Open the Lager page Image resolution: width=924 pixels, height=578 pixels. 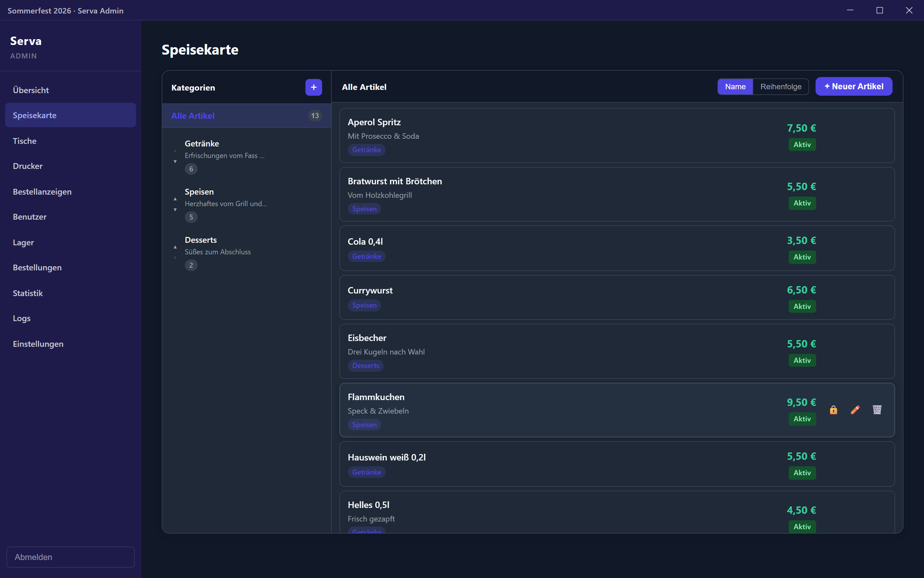[70, 243]
